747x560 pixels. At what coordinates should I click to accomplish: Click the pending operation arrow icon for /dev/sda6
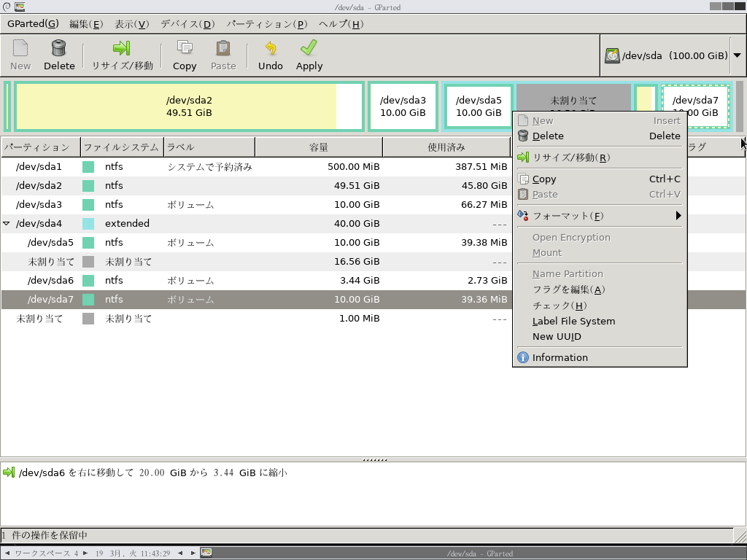click(9, 472)
